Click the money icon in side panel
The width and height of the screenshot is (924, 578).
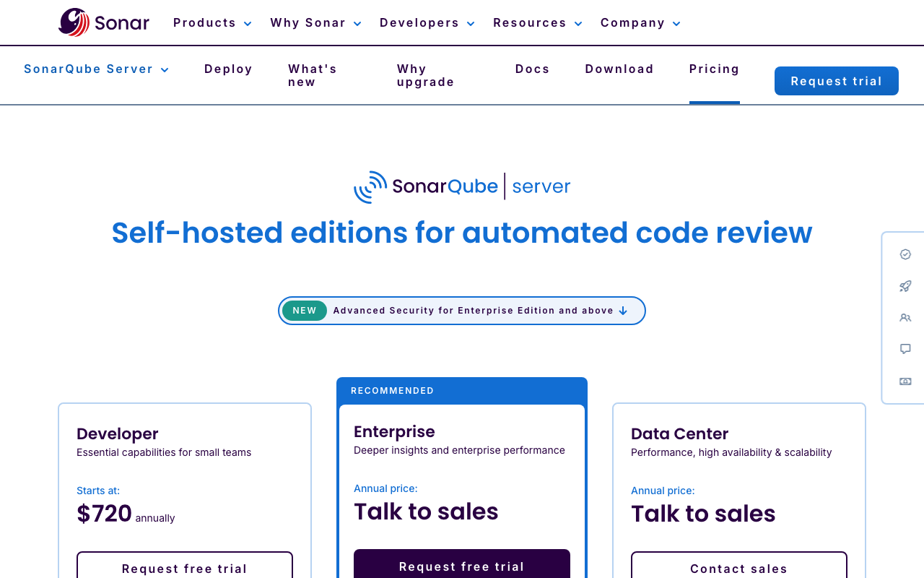point(905,381)
